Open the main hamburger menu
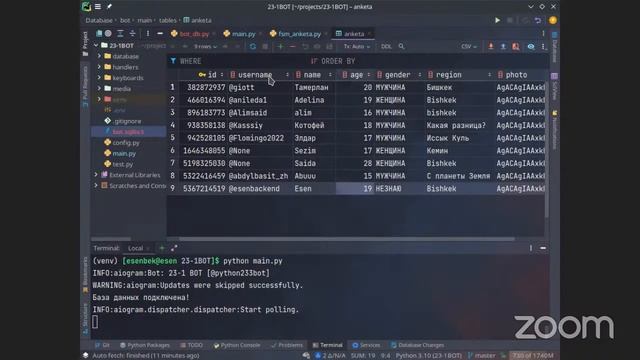 (x=98, y=7)
